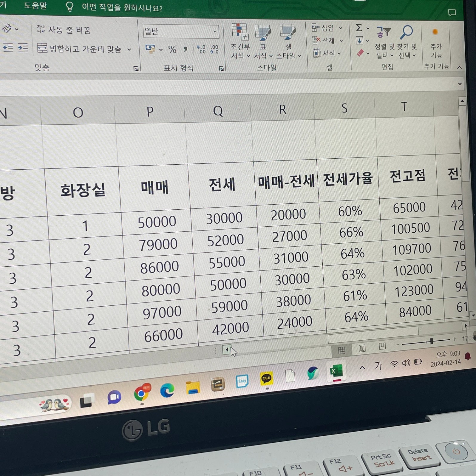Screen dimensions: 476x476
Task: Click the AutoSum sigma icon
Action: tap(359, 28)
